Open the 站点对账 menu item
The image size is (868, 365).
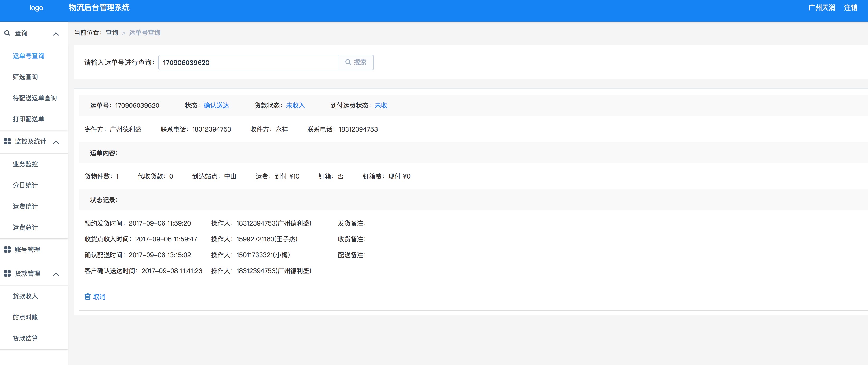pos(25,317)
